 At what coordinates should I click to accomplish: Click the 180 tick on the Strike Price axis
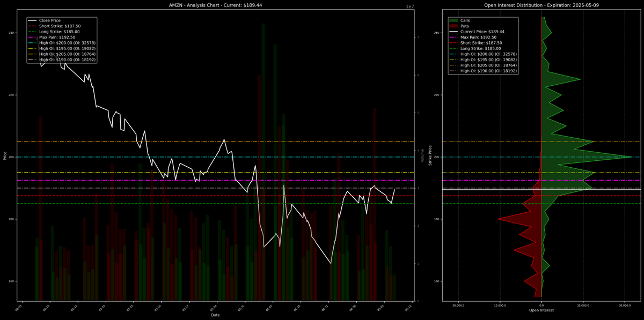(x=437, y=219)
